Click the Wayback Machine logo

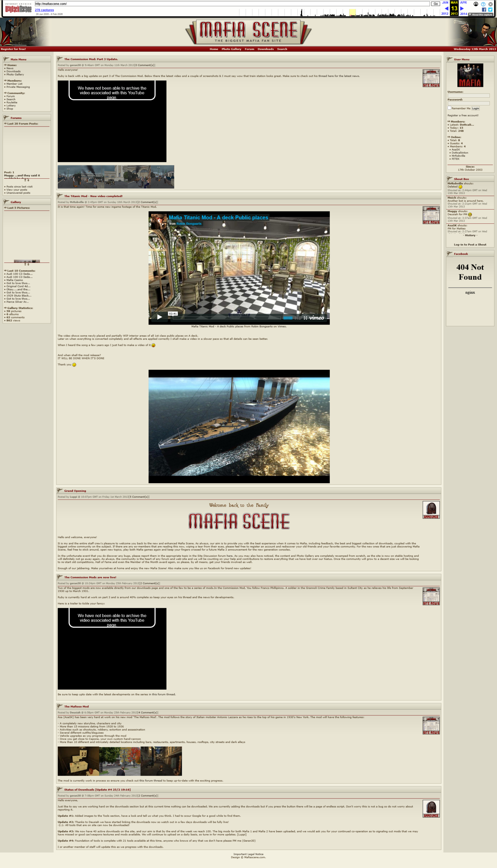18,8
